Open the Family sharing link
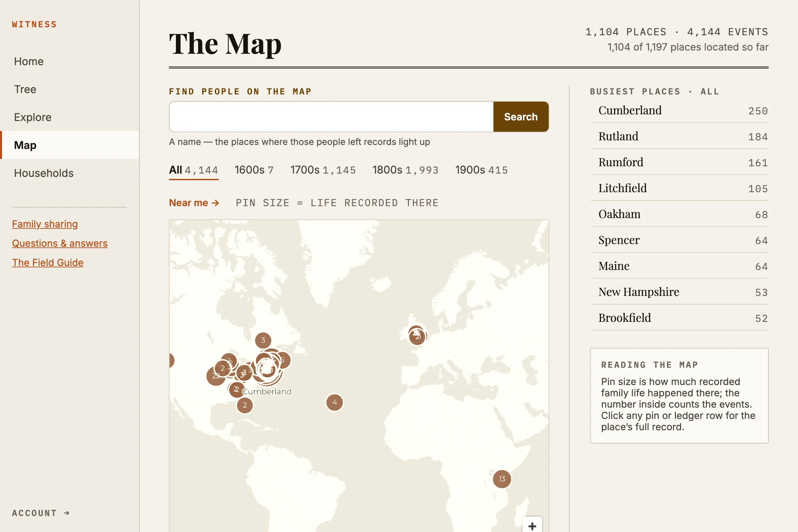 (45, 224)
